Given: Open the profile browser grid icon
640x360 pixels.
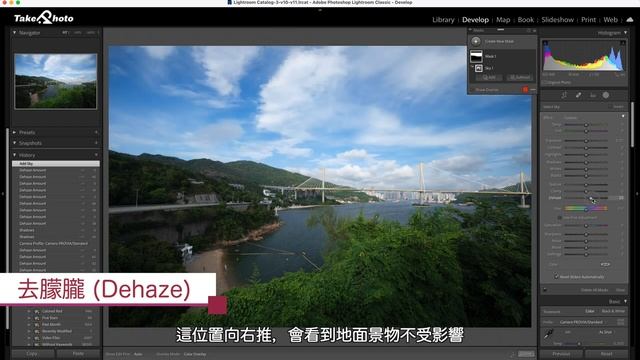Looking at the screenshot, I should coord(621,322).
